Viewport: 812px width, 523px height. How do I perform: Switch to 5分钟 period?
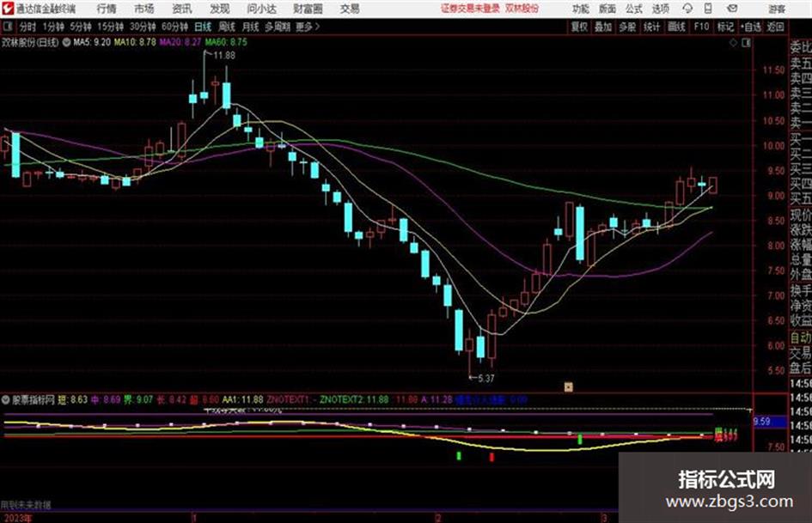(80, 27)
